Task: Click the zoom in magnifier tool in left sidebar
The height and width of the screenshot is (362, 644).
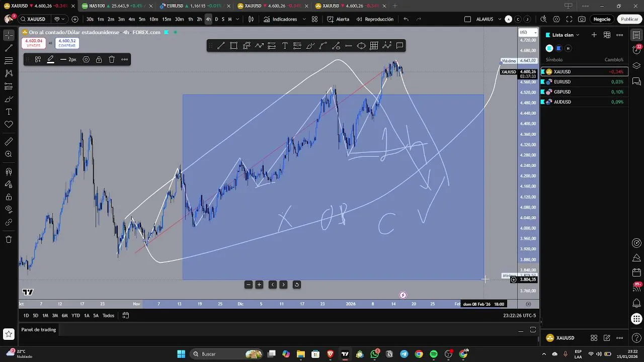Action: click(9, 154)
